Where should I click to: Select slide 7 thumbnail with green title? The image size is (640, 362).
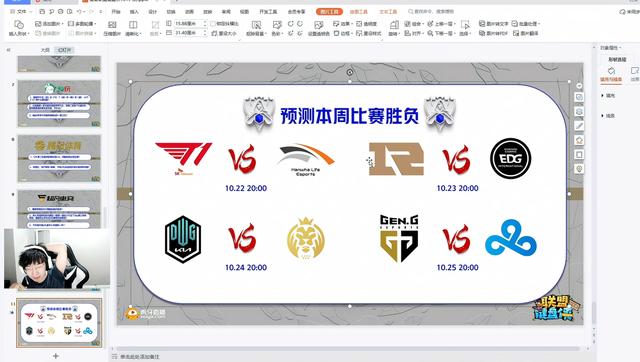pos(59,104)
